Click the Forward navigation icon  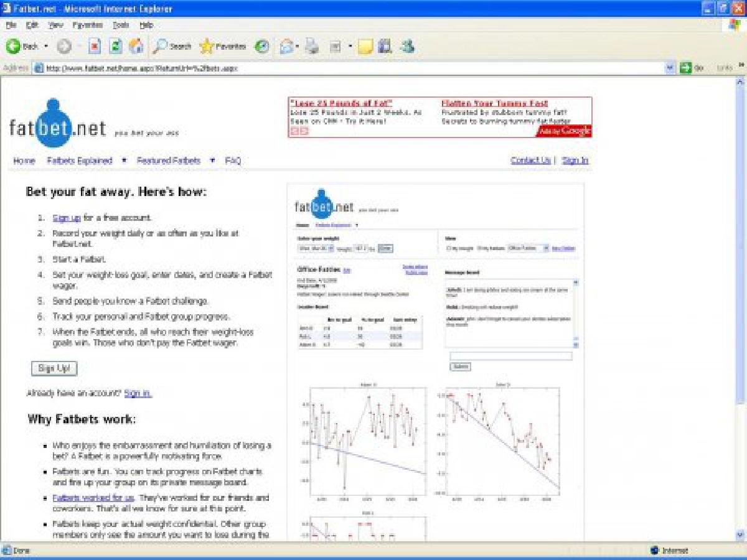point(63,46)
